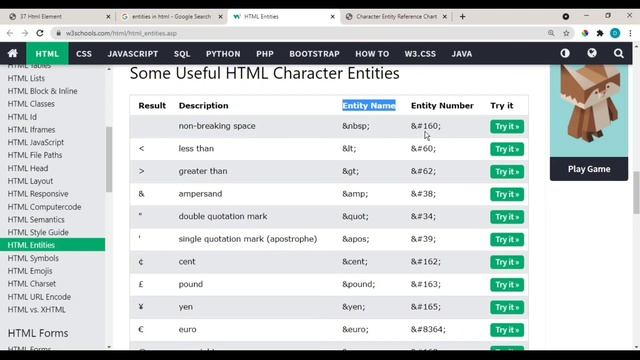Try it for yen row
This screenshot has width=640, height=360.
click(507, 307)
